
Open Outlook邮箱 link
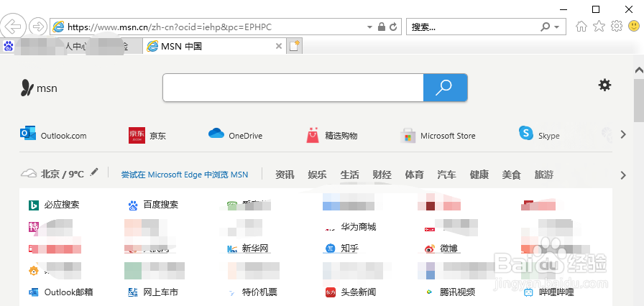pos(60,292)
